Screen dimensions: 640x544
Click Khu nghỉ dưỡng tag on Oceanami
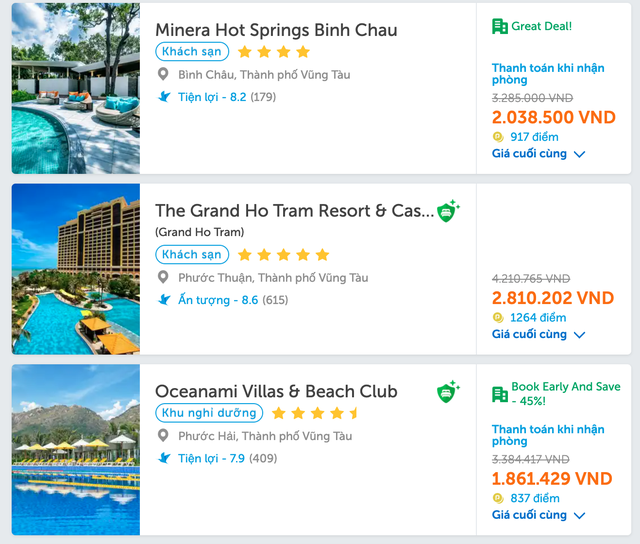tap(209, 413)
